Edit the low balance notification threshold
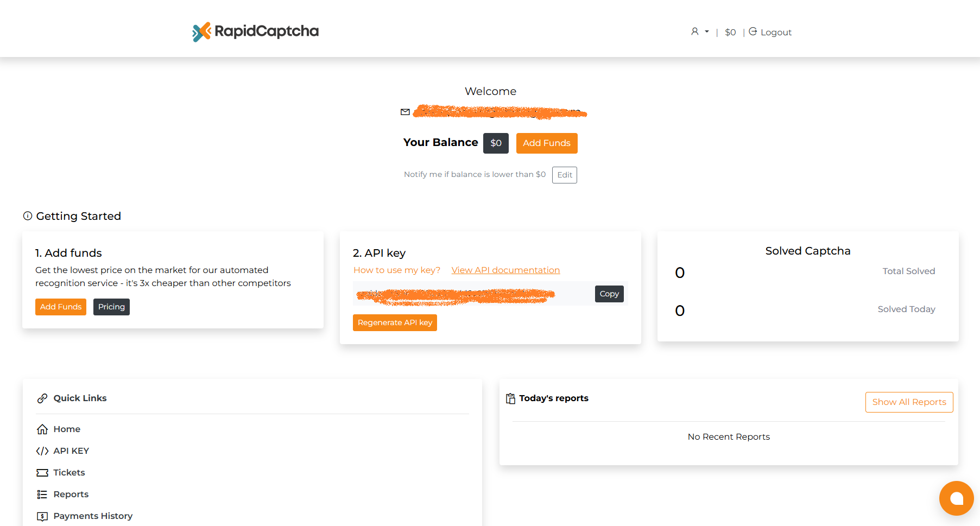 click(x=564, y=175)
